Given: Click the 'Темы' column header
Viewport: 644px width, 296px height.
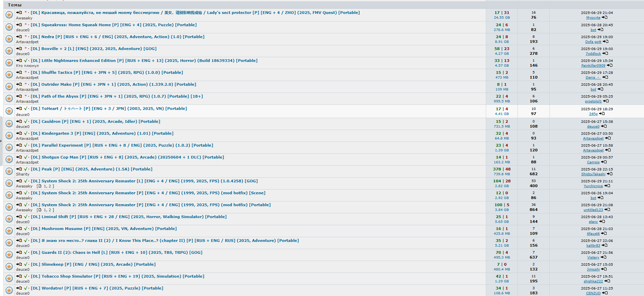Looking at the screenshot, I should tap(15, 5).
